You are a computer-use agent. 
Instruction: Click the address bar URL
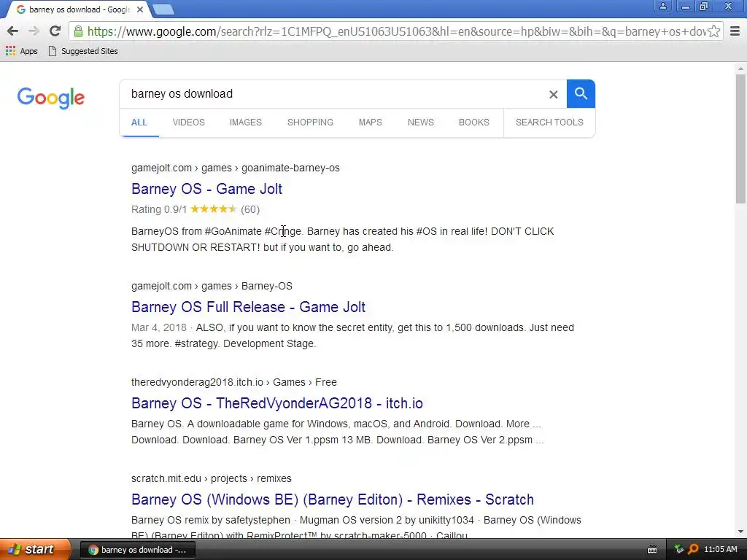[395, 31]
